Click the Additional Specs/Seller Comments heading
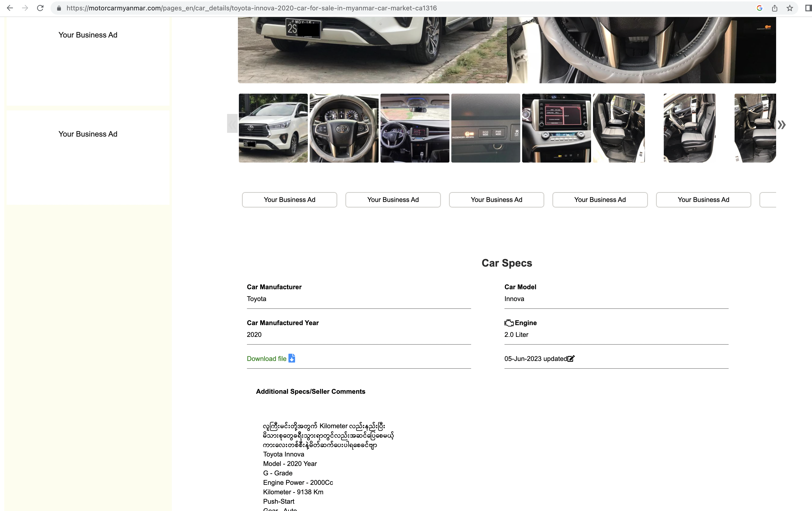Image resolution: width=812 pixels, height=511 pixels. pyautogui.click(x=311, y=391)
